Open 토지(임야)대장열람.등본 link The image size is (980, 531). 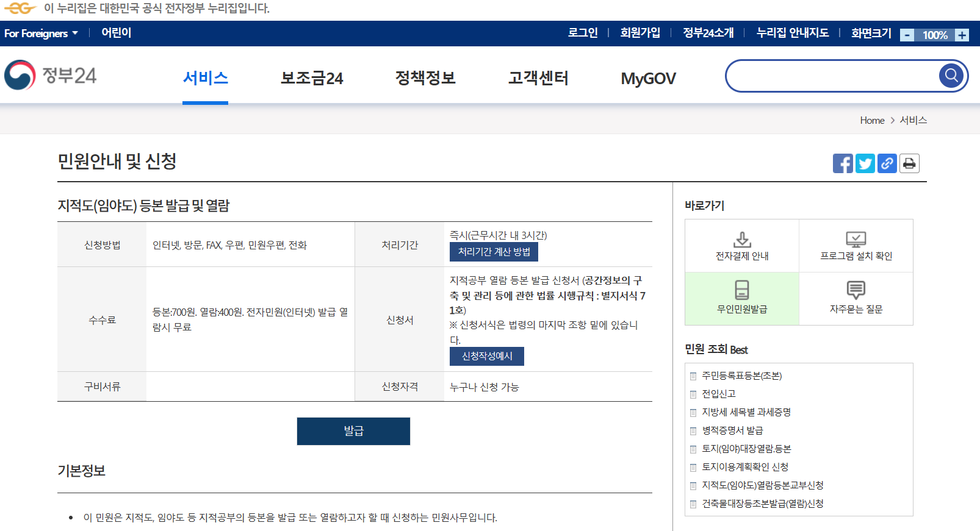click(746, 449)
